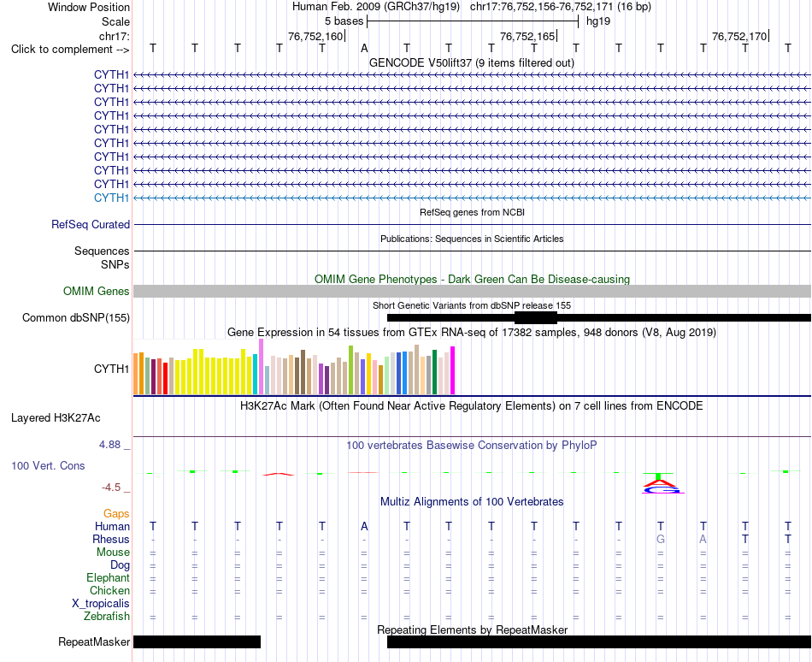Click the gray G in the Rhesus row
812x662 pixels.
660,539
